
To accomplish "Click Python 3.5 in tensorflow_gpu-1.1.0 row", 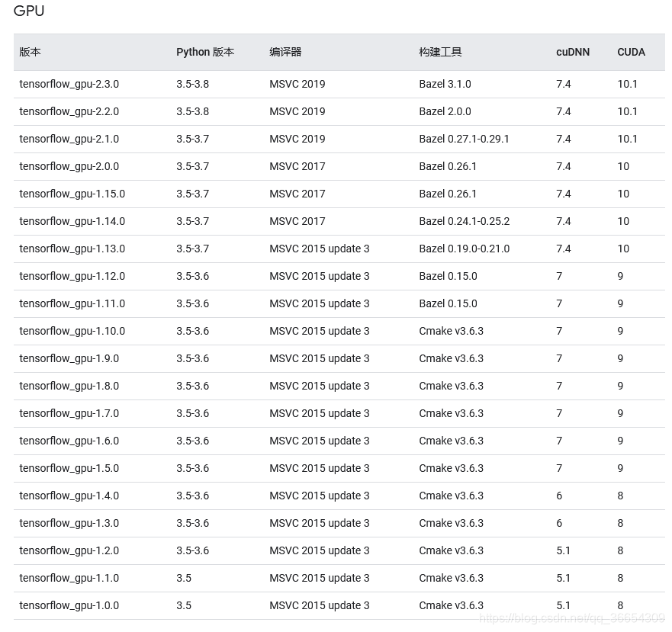I will point(183,578).
